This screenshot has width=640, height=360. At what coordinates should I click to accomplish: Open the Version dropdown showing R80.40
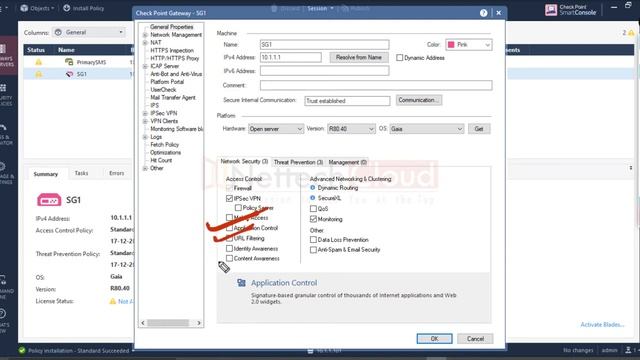coord(351,129)
